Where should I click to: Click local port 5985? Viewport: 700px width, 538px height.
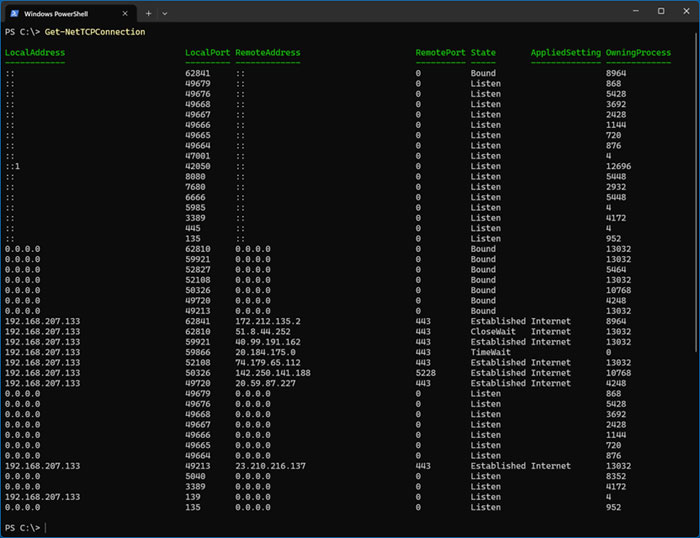(x=195, y=207)
